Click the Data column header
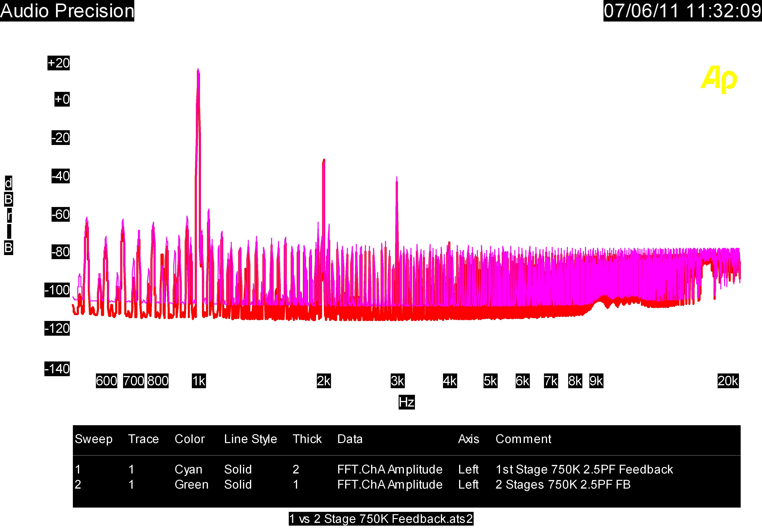762x532 pixels. [x=350, y=439]
